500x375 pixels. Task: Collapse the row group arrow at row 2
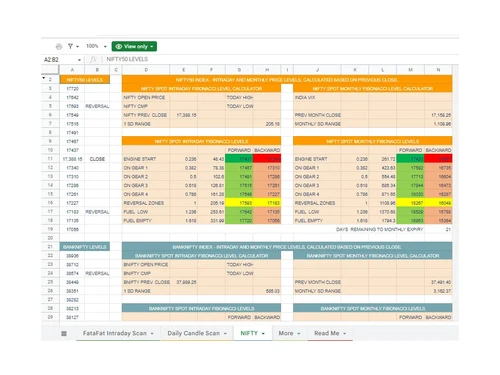coord(44,78)
